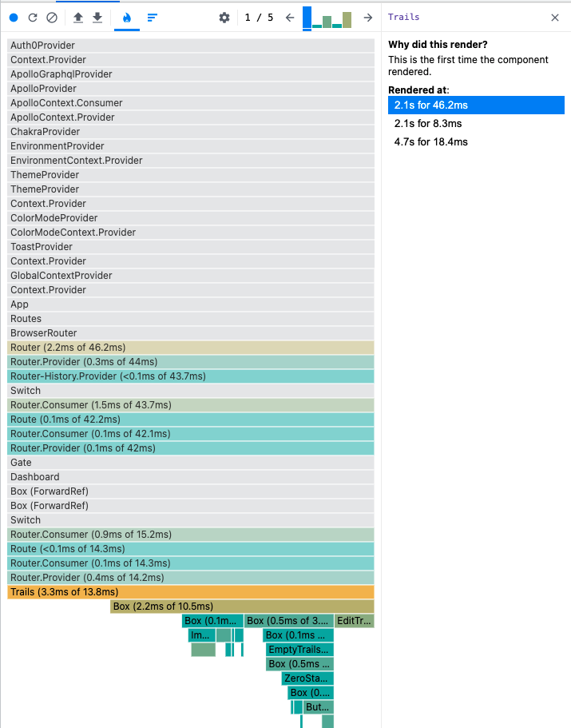
Task: Select Router.Provider (0.3ms of 44ms) bar
Action: coord(191,362)
